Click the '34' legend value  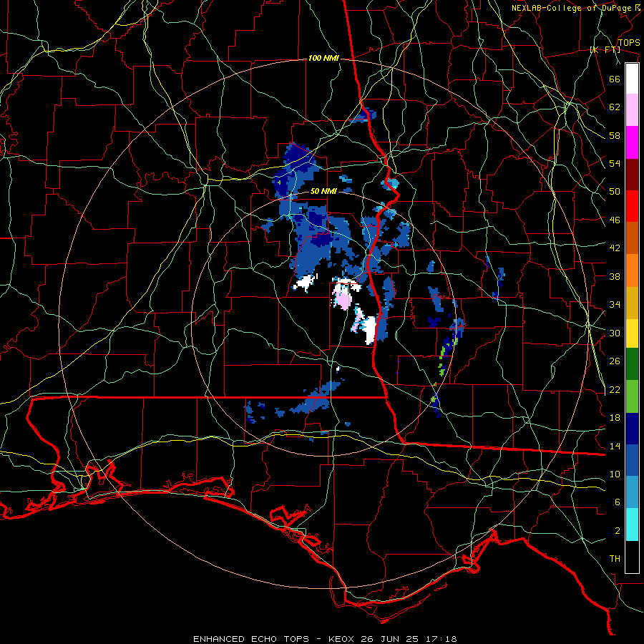[x=615, y=305]
